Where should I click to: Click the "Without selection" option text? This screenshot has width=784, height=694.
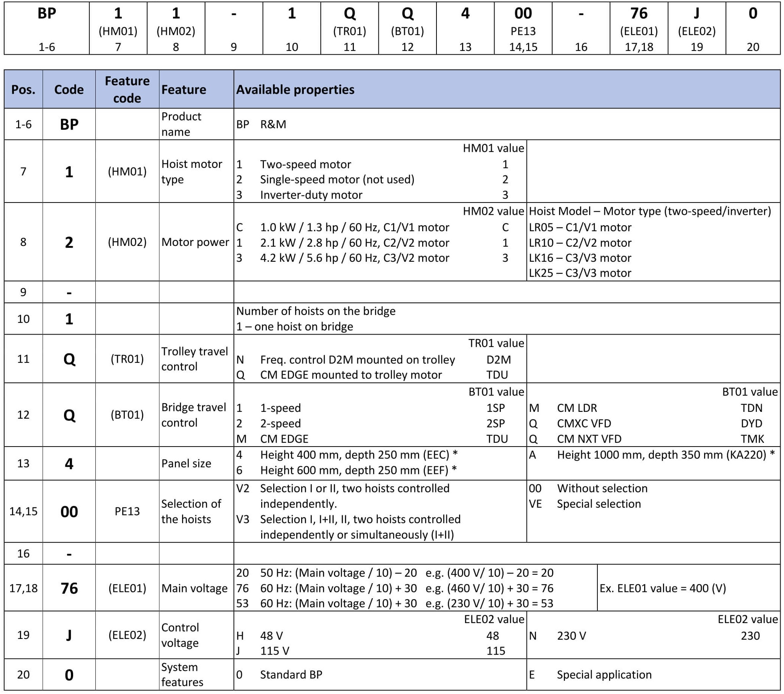pyautogui.click(x=602, y=488)
